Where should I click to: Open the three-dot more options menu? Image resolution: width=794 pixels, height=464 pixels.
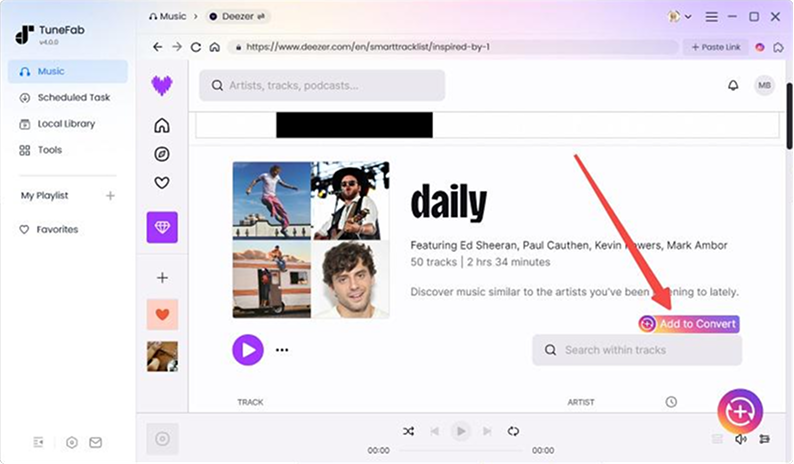pos(282,350)
